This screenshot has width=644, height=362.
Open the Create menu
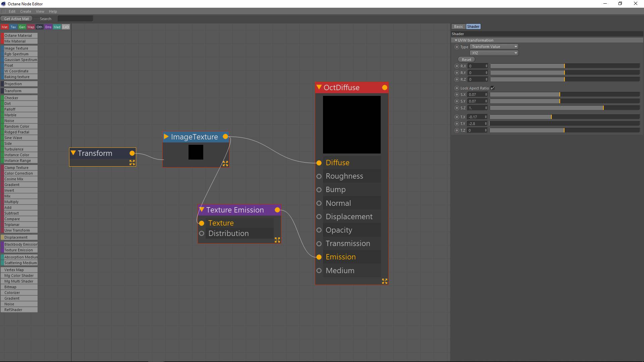[25, 11]
